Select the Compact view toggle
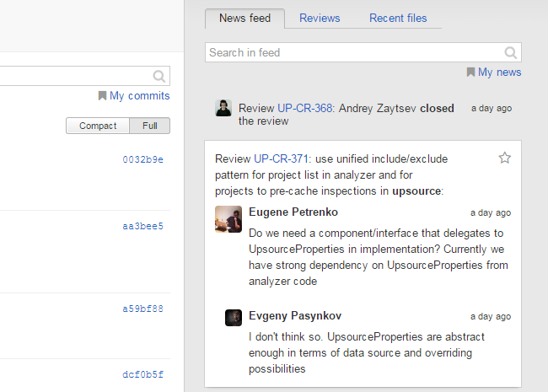548x392 pixels. click(x=98, y=126)
